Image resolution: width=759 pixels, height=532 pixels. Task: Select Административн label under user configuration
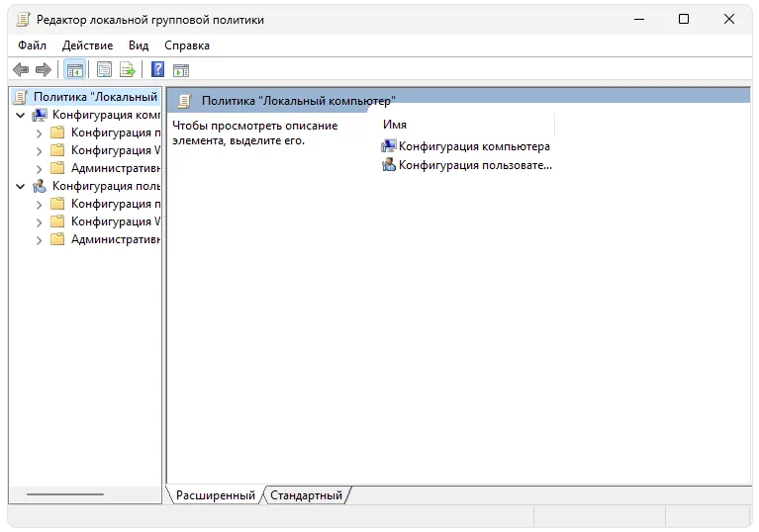click(x=116, y=239)
